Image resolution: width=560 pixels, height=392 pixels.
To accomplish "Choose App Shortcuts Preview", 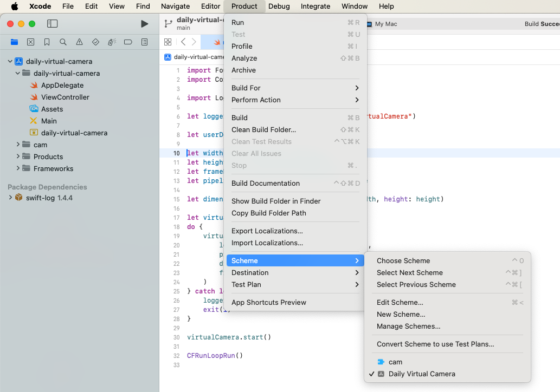I will [295, 303].
